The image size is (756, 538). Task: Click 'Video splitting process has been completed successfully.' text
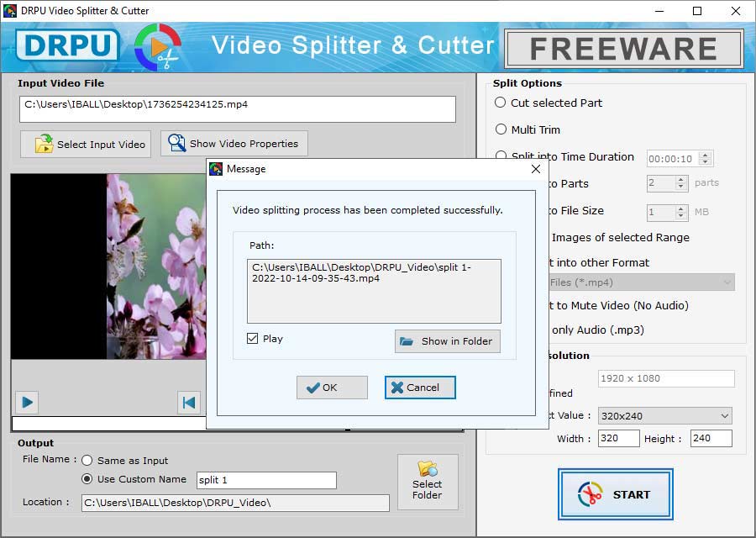tap(367, 210)
